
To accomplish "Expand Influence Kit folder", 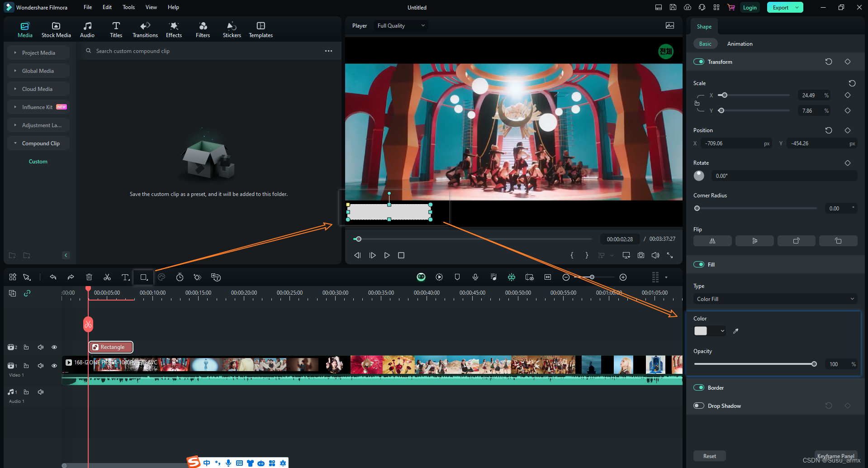I will [38, 107].
